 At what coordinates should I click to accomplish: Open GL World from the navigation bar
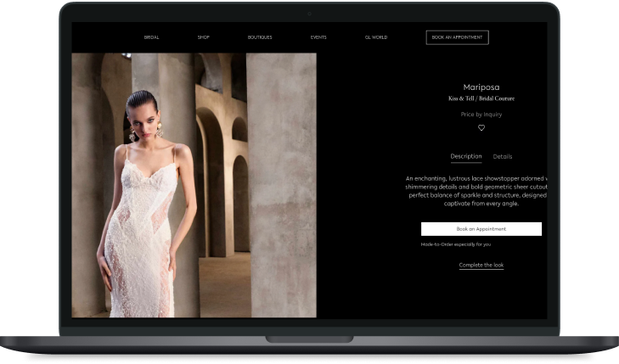click(375, 37)
